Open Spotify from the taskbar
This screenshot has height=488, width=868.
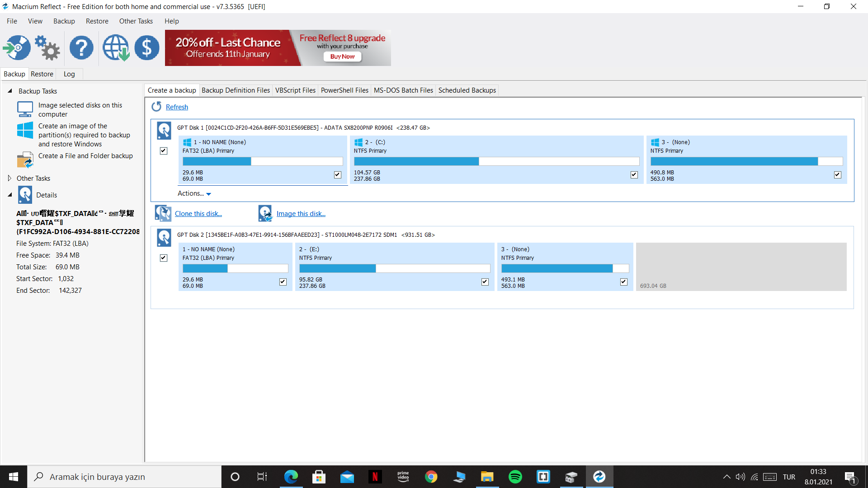pyautogui.click(x=515, y=477)
